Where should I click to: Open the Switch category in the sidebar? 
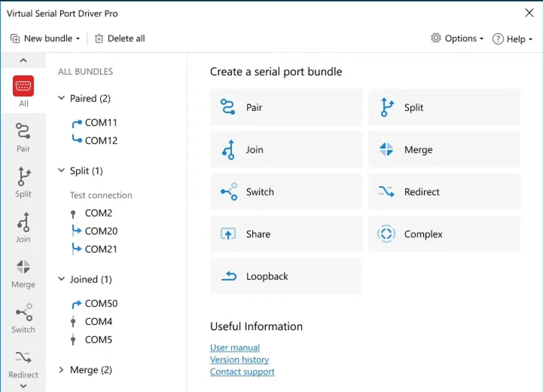click(x=23, y=318)
